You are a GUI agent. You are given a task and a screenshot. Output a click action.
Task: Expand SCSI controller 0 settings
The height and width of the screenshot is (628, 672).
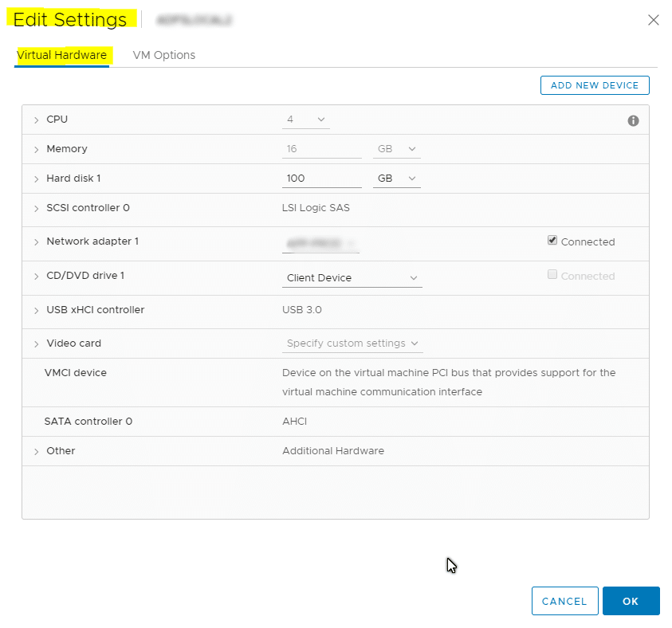coord(36,208)
